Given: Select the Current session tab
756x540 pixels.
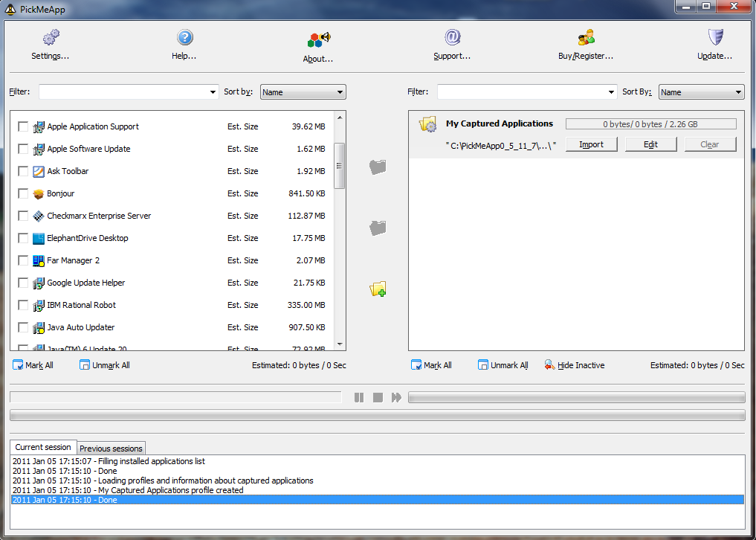Looking at the screenshot, I should [43, 447].
